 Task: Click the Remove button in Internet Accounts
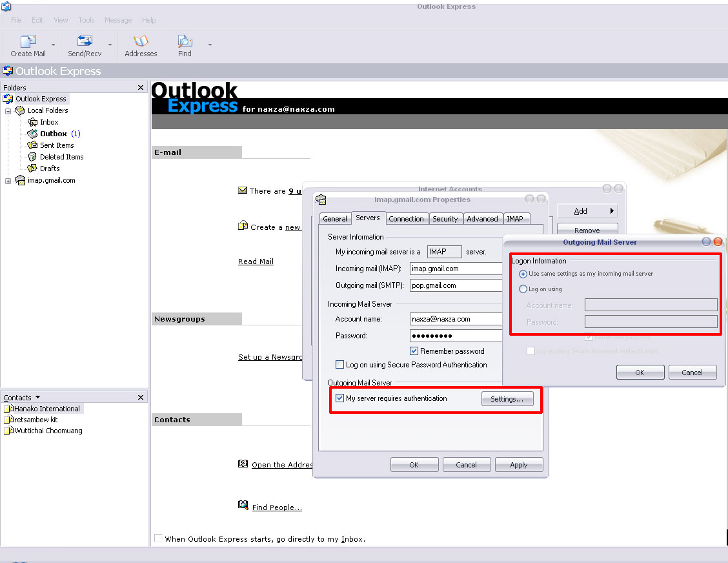tap(587, 229)
